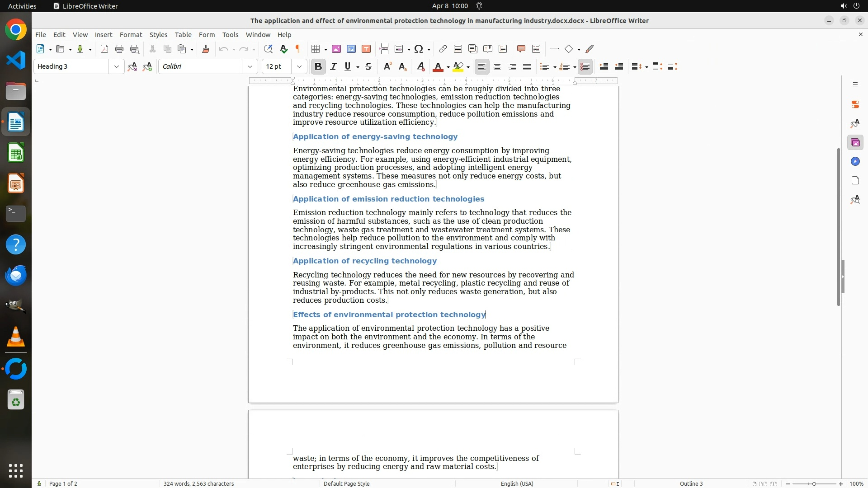This screenshot has width=868, height=488.
Task: Toggle Formatting Marks pilcrow button
Action: [298, 49]
